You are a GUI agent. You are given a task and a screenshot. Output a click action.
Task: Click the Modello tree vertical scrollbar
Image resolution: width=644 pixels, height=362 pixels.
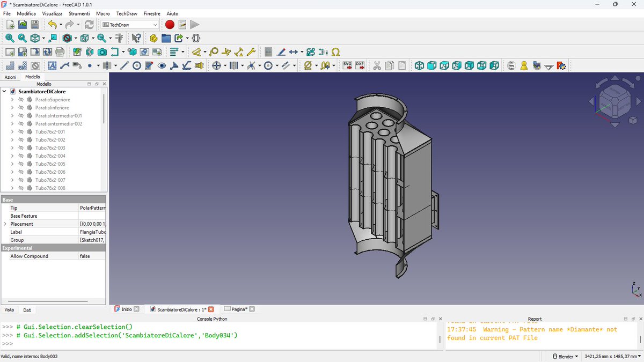coord(104,110)
